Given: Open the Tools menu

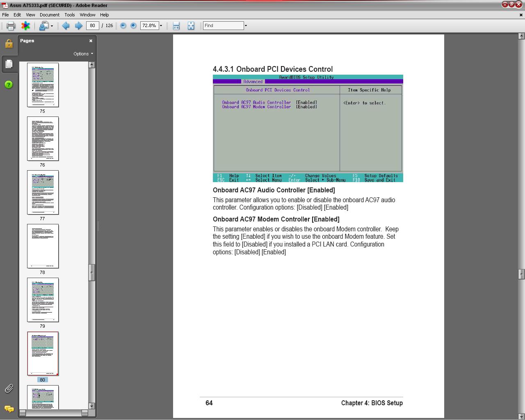Looking at the screenshot, I should (x=69, y=15).
